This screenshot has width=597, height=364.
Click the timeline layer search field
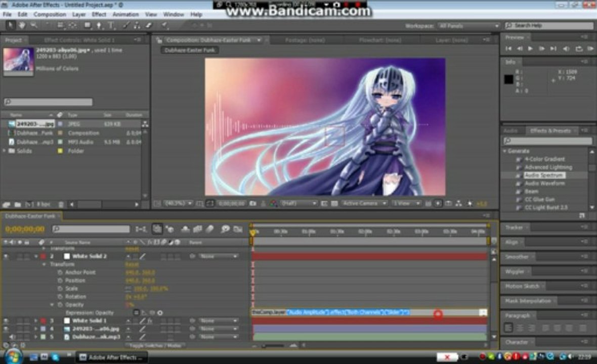pyautogui.click(x=92, y=229)
